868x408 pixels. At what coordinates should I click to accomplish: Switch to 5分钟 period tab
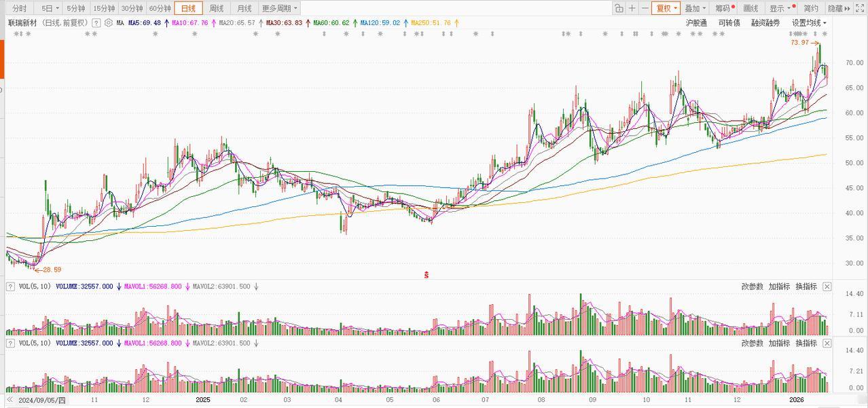tap(76, 8)
